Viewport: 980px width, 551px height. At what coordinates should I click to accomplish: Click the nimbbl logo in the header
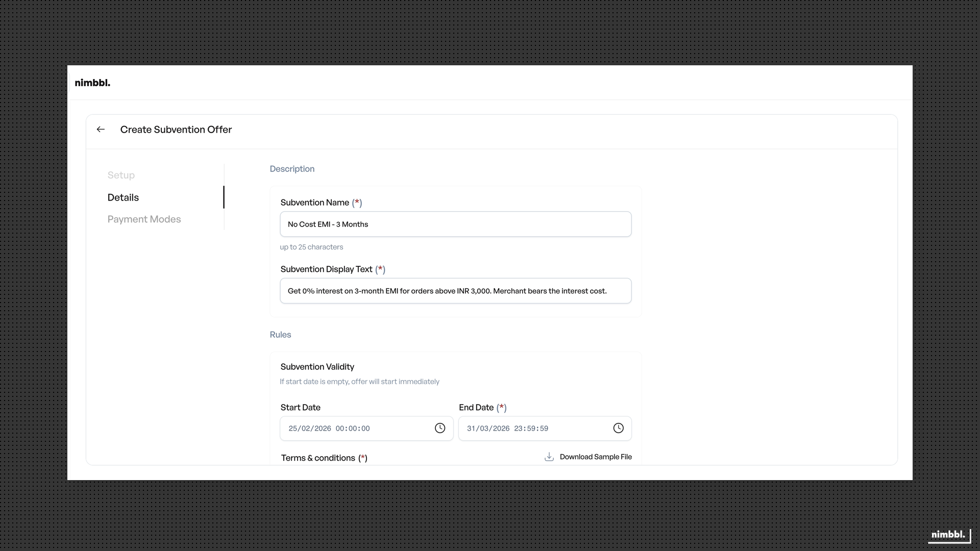point(92,82)
